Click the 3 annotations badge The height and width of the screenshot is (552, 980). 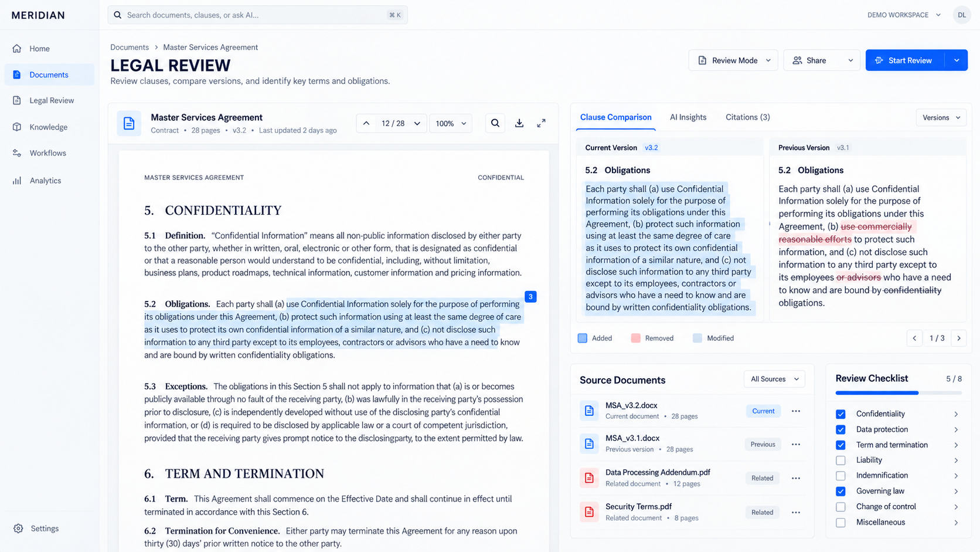tap(530, 297)
